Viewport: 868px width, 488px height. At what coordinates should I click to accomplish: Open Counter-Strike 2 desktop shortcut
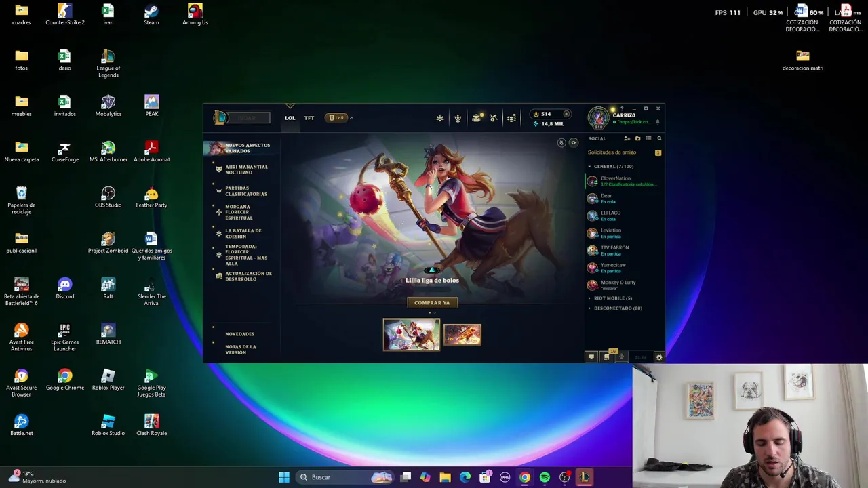tap(65, 14)
